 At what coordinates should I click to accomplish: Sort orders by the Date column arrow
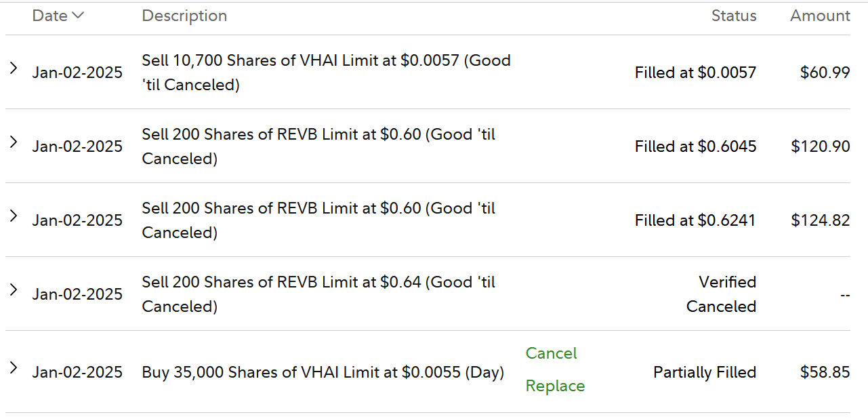point(77,16)
